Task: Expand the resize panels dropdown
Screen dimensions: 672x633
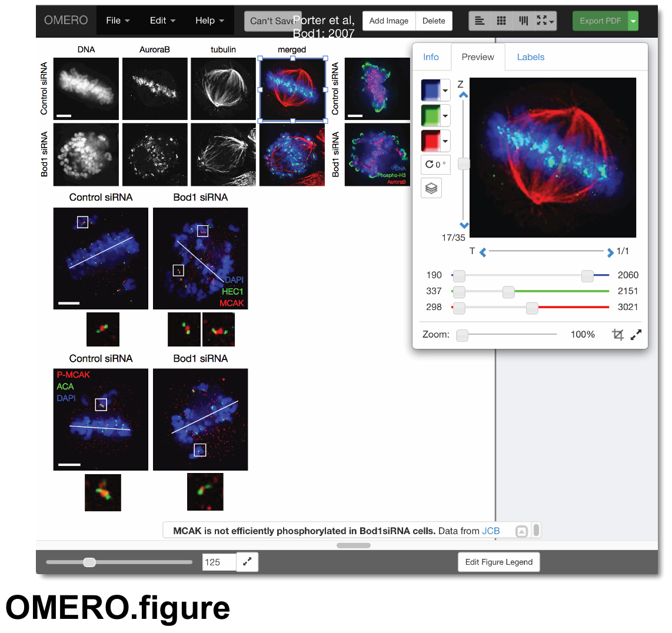Action: coord(545,21)
